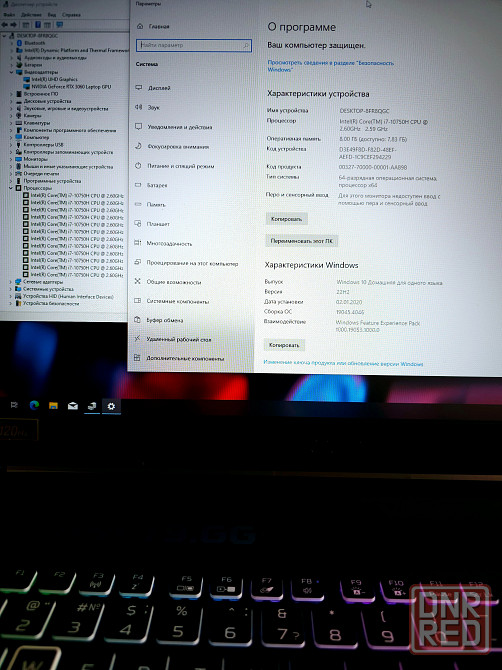Screen dimensions: 502x670
Task: Click the Settings gear icon on taskbar
Action: click(x=112, y=406)
